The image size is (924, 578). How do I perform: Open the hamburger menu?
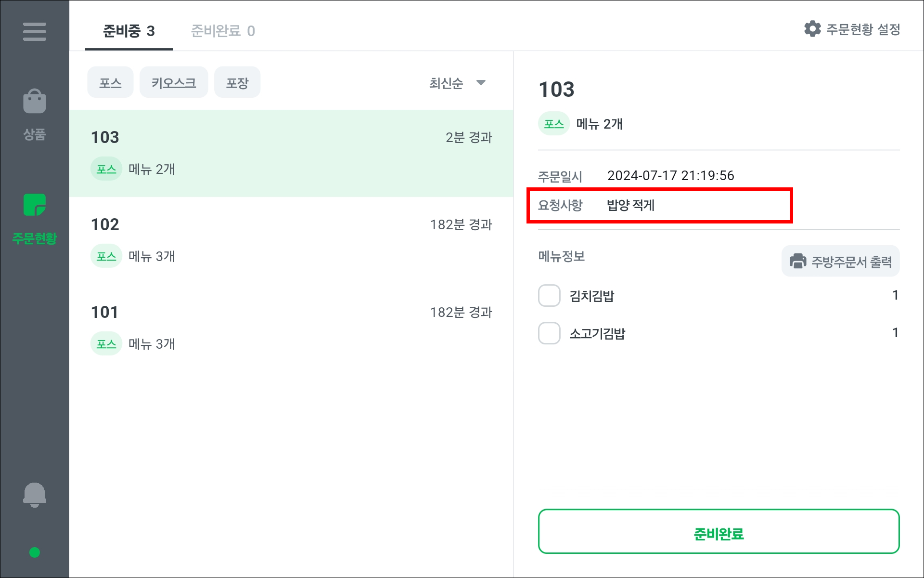pos(34,32)
